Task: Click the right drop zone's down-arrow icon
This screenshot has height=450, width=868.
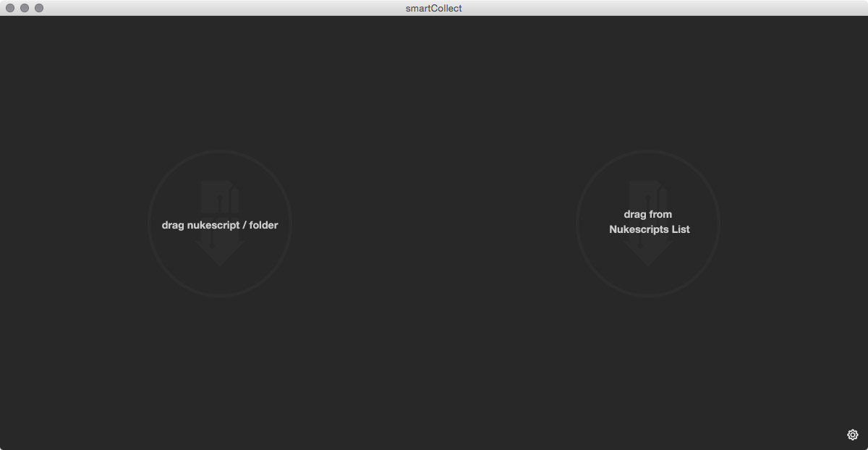Action: click(x=648, y=246)
